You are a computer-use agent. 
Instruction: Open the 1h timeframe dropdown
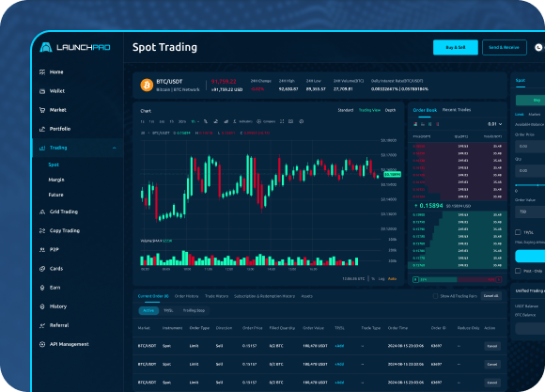point(195,122)
